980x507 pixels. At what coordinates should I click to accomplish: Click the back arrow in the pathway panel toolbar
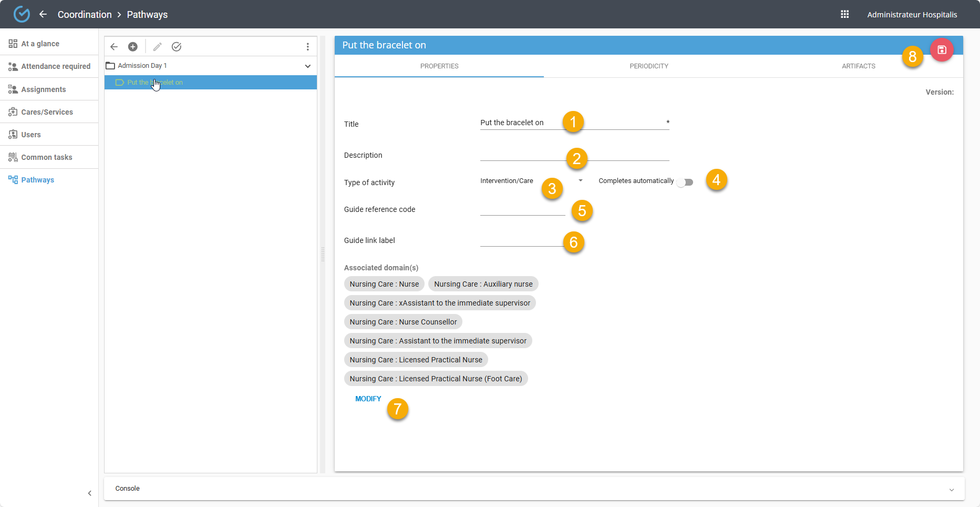[x=114, y=47]
